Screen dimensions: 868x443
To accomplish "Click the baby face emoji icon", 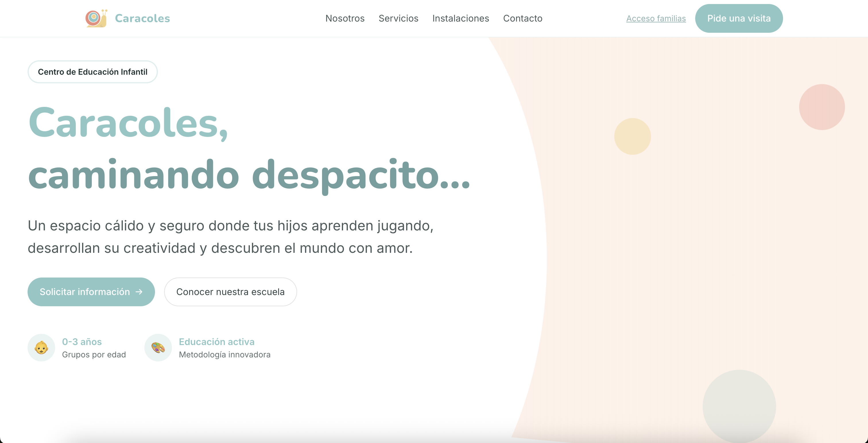I will (x=41, y=348).
